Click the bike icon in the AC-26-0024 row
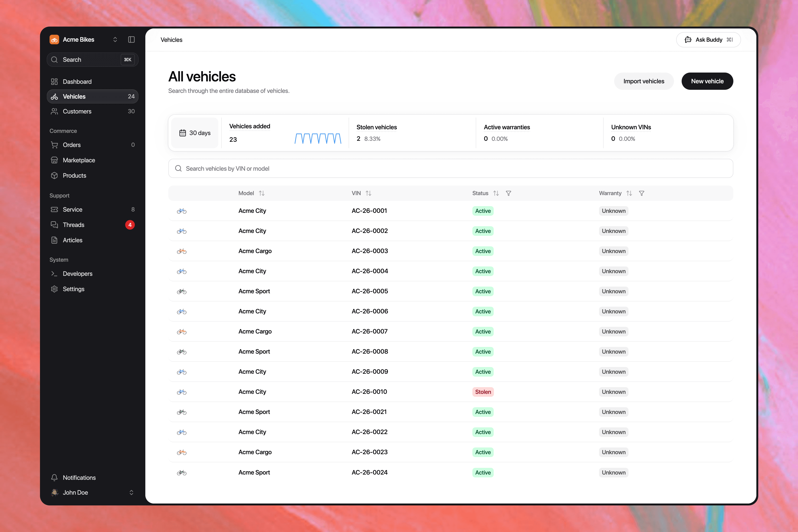 (x=181, y=473)
